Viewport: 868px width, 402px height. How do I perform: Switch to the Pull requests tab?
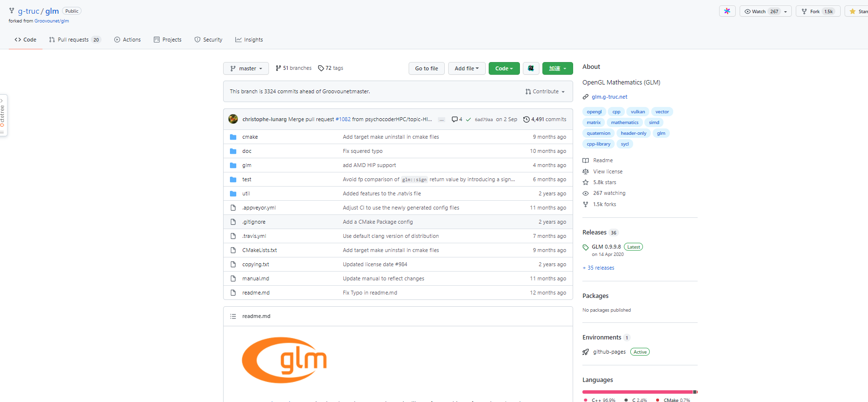click(x=75, y=40)
